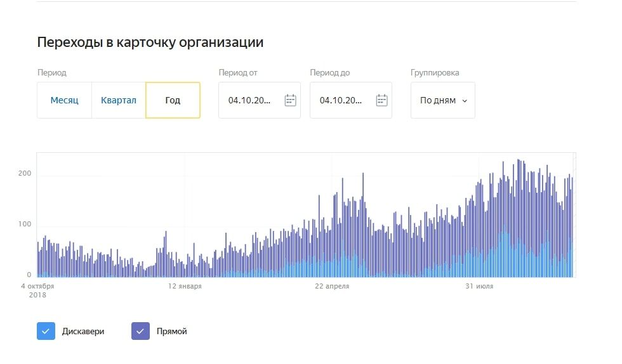Toggle the Дискавери legend checkbox
Viewport: 622px width, 364px height.
click(46, 331)
